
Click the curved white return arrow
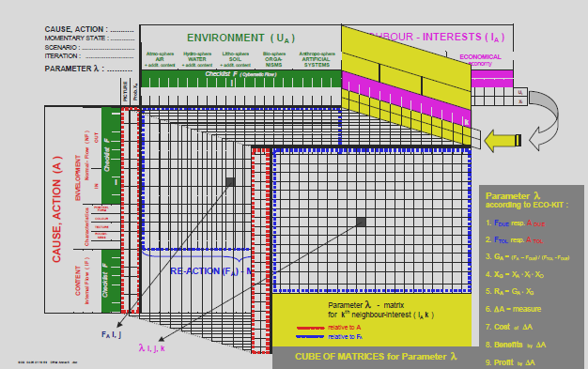pos(545,119)
